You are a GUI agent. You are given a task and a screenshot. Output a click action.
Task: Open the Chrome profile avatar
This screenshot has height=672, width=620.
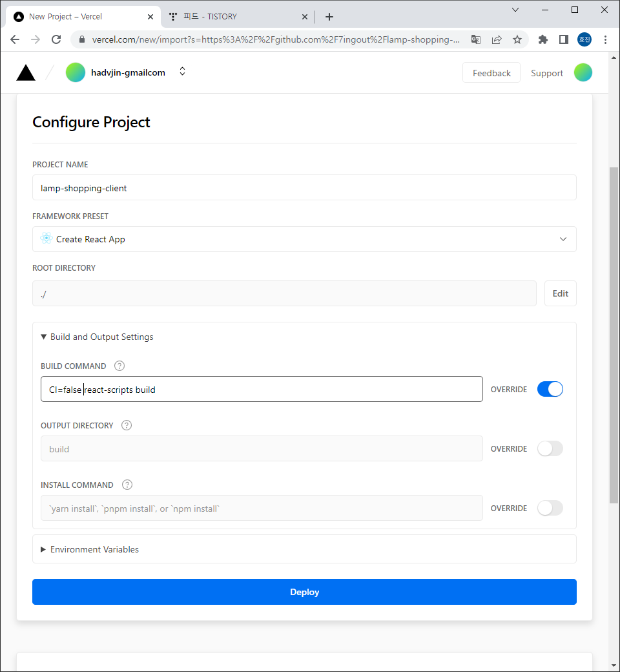pyautogui.click(x=584, y=39)
